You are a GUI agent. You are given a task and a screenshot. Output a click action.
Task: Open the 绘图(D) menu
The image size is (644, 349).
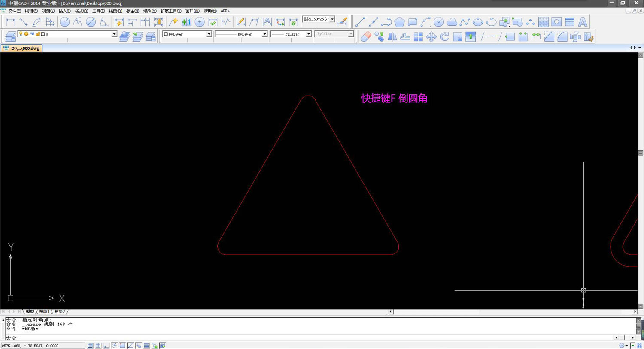coord(115,11)
